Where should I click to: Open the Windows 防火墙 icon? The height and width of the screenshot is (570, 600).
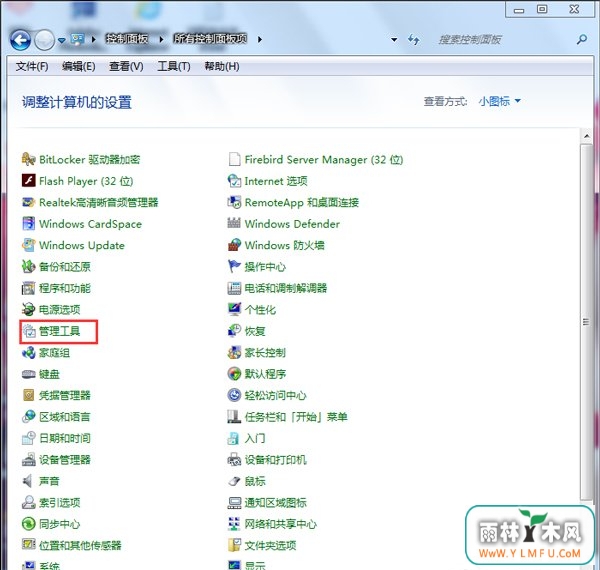pyautogui.click(x=234, y=245)
